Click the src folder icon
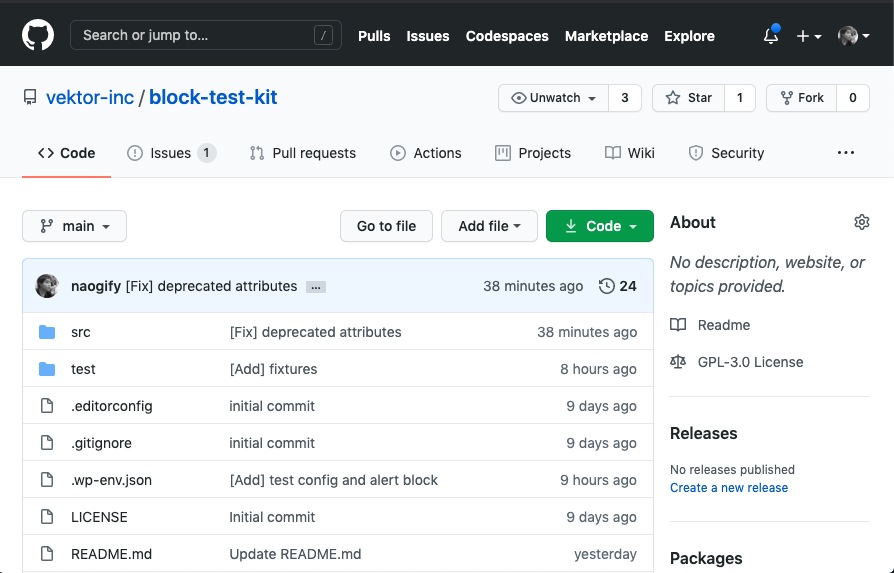The height and width of the screenshot is (573, 894). pos(47,332)
